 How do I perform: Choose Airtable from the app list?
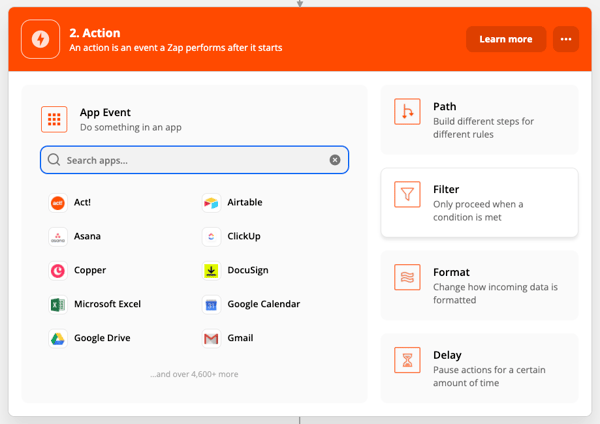click(245, 202)
